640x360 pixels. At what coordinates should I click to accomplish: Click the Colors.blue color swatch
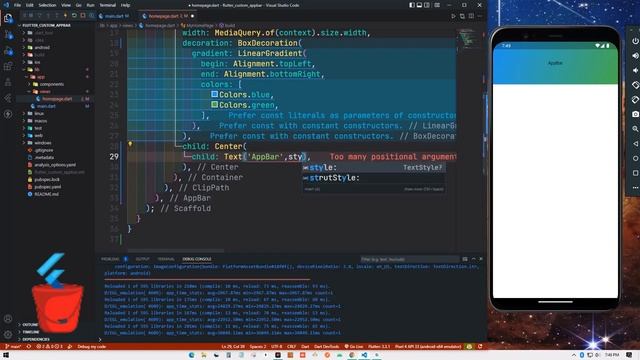click(x=214, y=94)
